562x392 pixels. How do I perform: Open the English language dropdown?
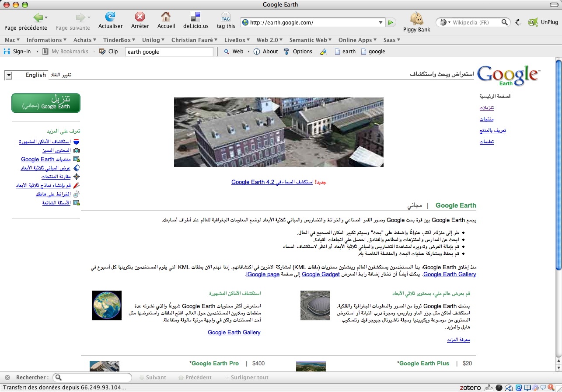click(9, 75)
